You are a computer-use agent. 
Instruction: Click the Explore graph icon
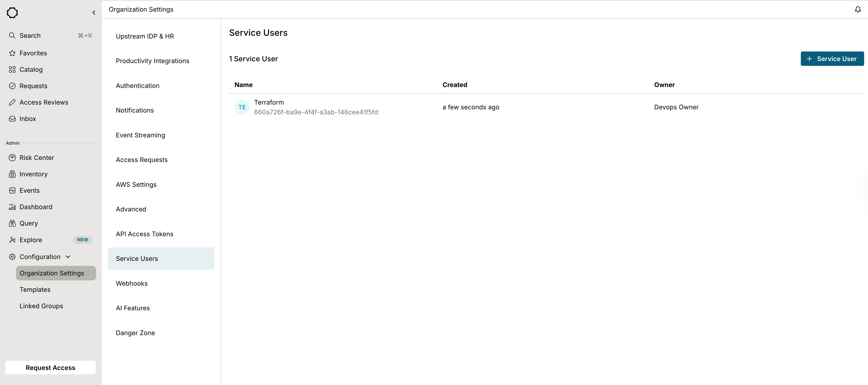[x=12, y=240]
